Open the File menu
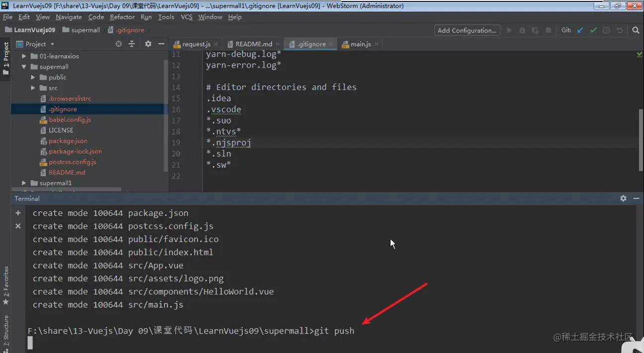 (x=7, y=17)
